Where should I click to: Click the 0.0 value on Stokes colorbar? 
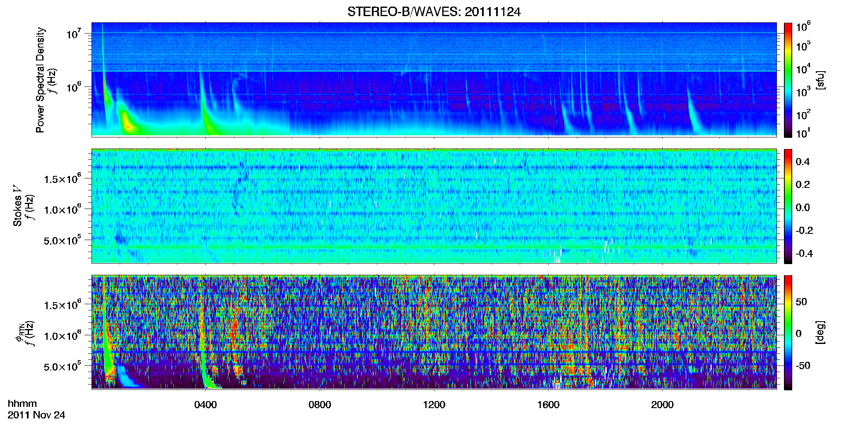pyautogui.click(x=803, y=207)
